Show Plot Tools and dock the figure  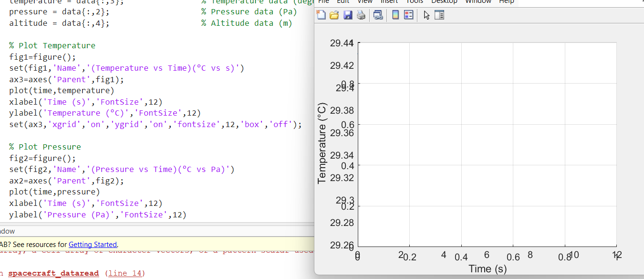pyautogui.click(x=440, y=15)
